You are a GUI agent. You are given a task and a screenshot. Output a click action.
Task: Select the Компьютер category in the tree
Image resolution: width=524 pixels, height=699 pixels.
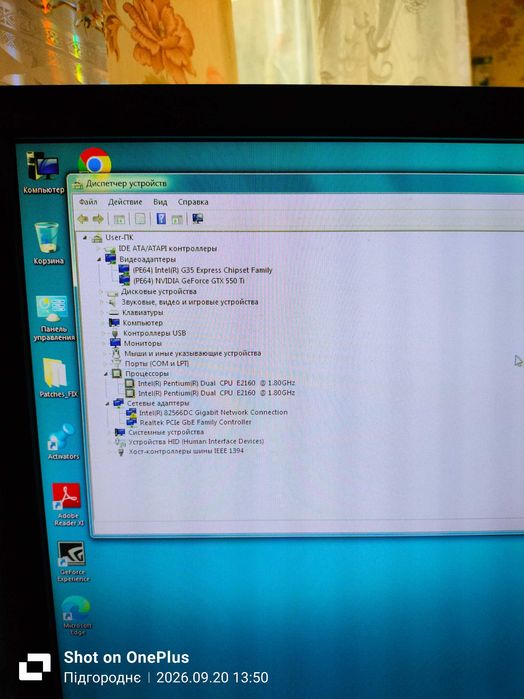(x=143, y=323)
